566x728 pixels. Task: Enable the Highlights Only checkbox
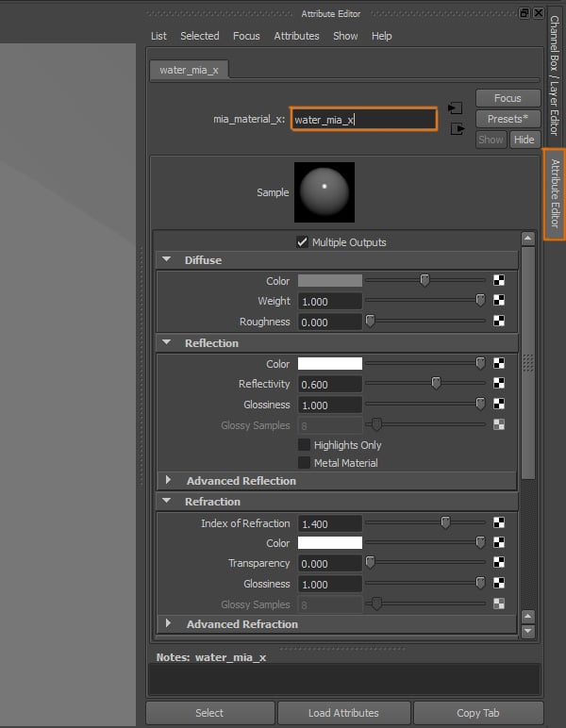[304, 445]
